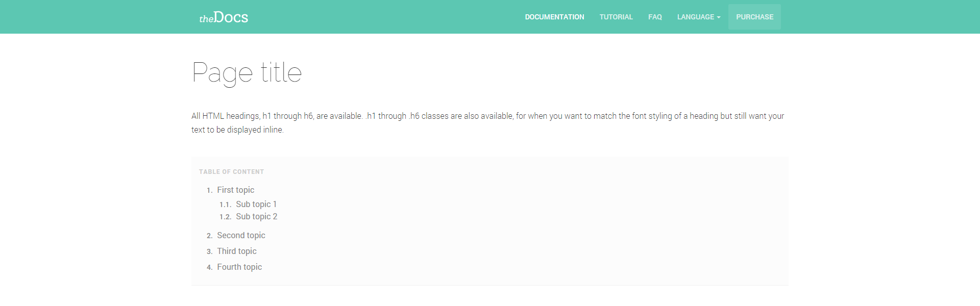Viewport: 980px width, 306px height.
Task: Click the caret arrow beside Language
Action: [719, 17]
